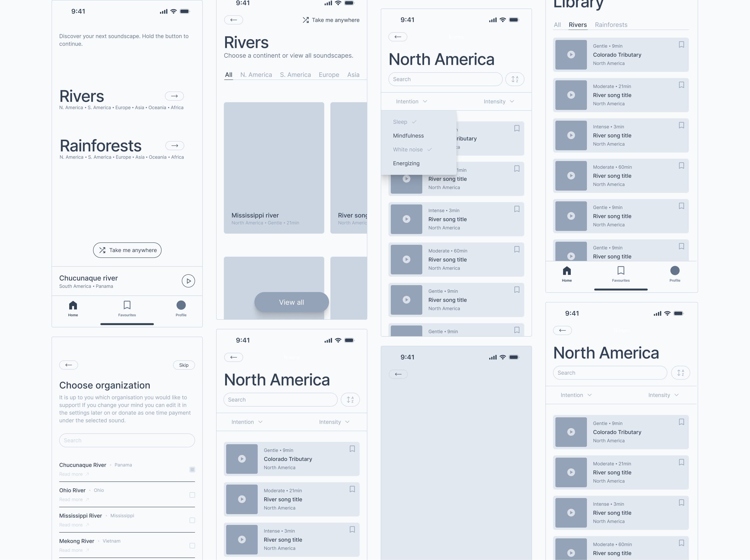Image resolution: width=750 pixels, height=560 pixels.
Task: Tap the Favourites bookmark icon in bottom nav
Action: (x=127, y=305)
